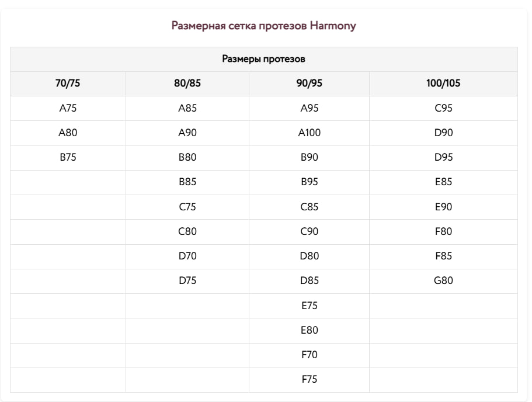Click the E75 size cell
532x402 pixels.
coord(309,306)
